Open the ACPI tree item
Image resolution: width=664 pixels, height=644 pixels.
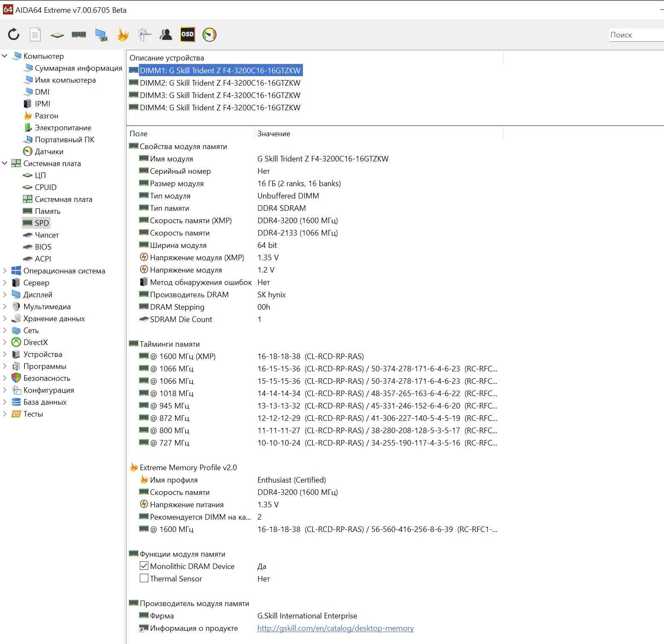(43, 259)
